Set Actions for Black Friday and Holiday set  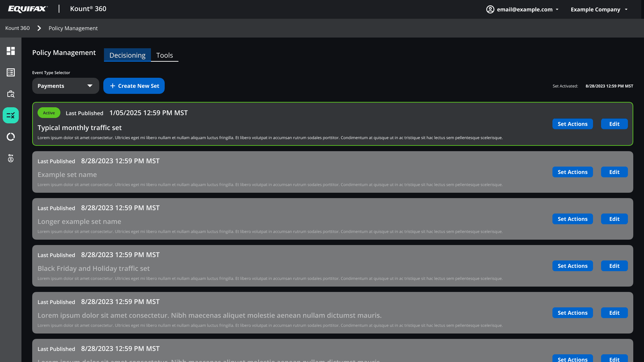[573, 266]
